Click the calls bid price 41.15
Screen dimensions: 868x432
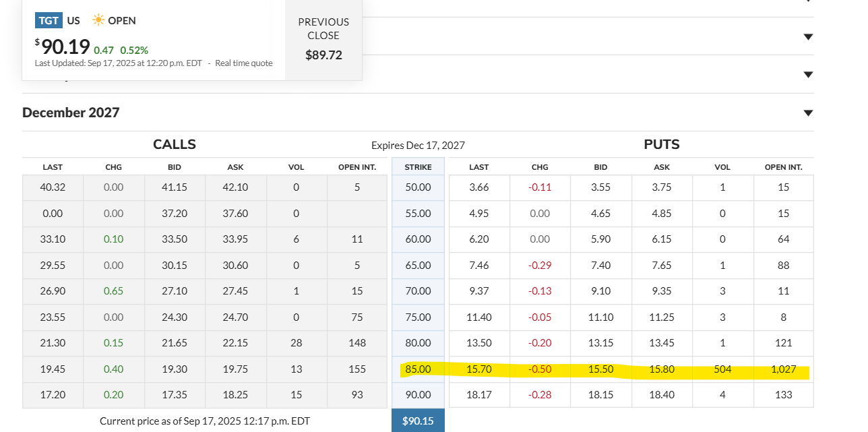click(x=174, y=187)
